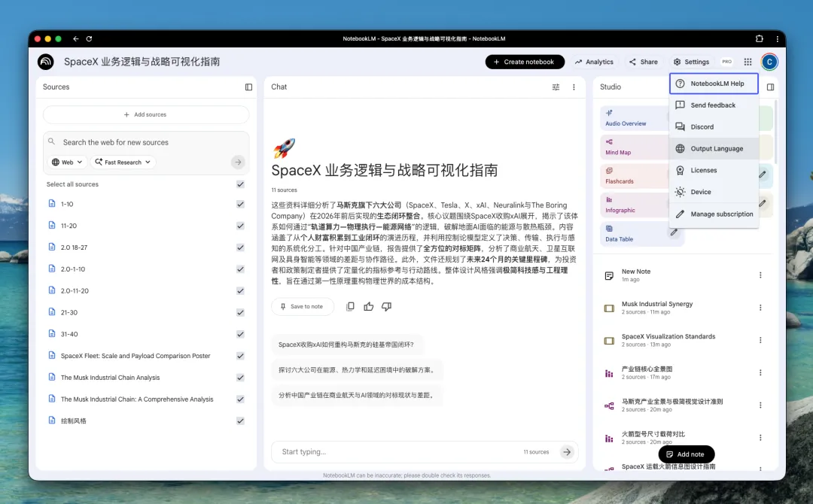Uncheck the 绘制风格 source
This screenshot has height=504, width=813.
coord(240,421)
